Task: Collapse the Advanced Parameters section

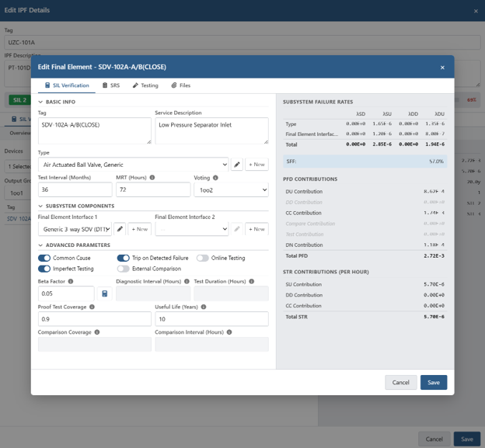Action: [40, 245]
